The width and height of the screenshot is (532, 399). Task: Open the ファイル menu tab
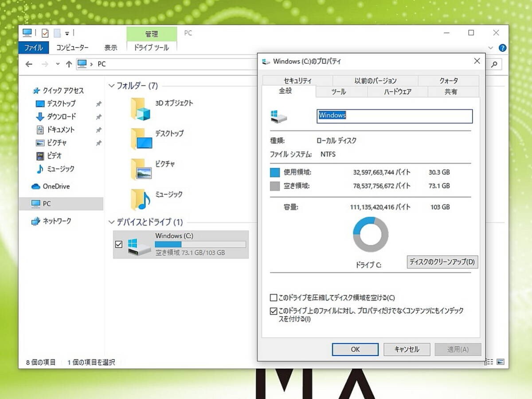34,47
